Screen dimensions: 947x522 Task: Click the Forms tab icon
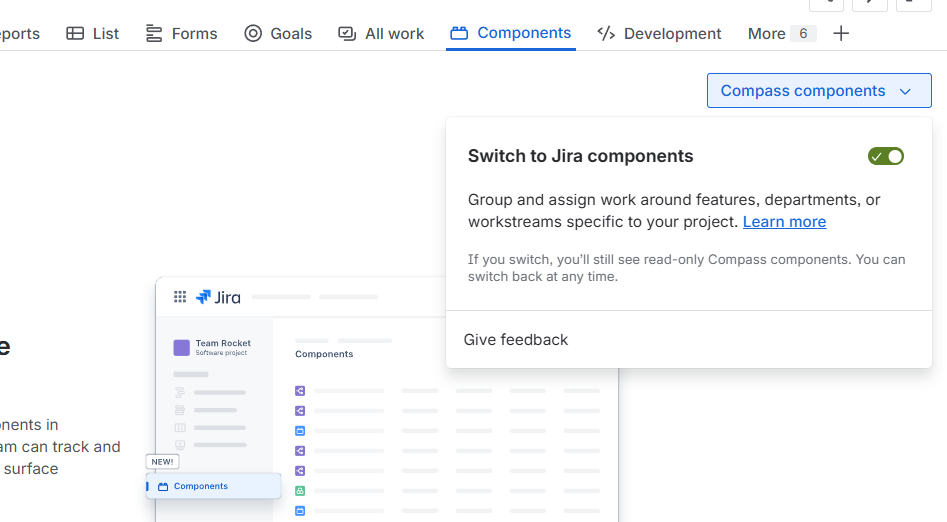tap(154, 34)
